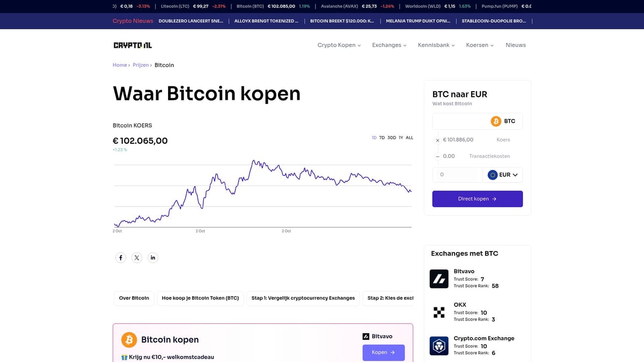Click the BTC amount input field

[460, 121]
